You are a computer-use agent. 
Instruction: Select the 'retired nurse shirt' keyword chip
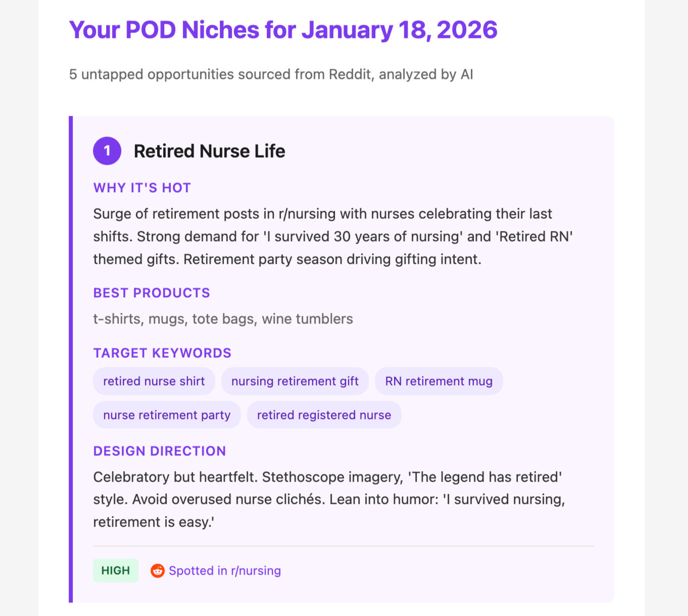click(154, 381)
